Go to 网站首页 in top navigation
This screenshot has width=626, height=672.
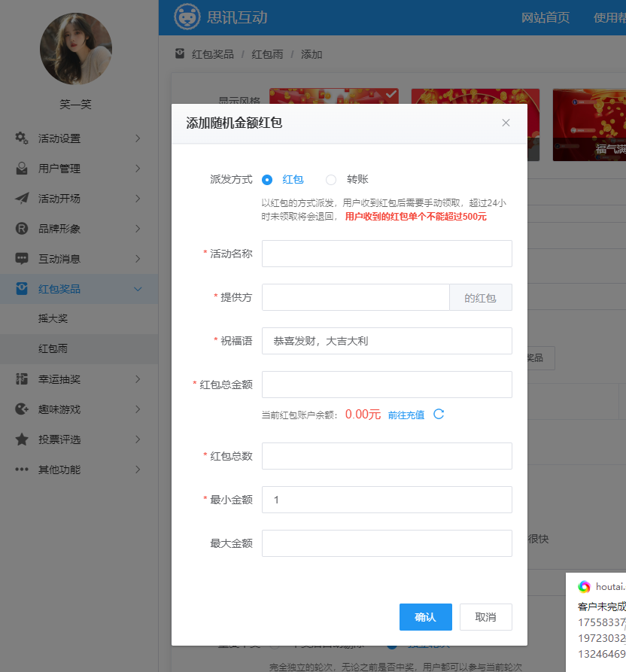click(545, 17)
